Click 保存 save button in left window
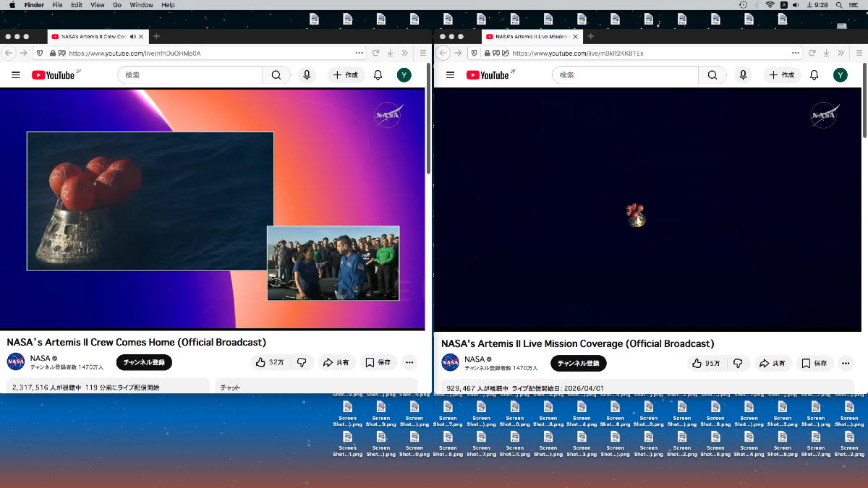Screen dimensions: 868x488 click(x=378, y=362)
